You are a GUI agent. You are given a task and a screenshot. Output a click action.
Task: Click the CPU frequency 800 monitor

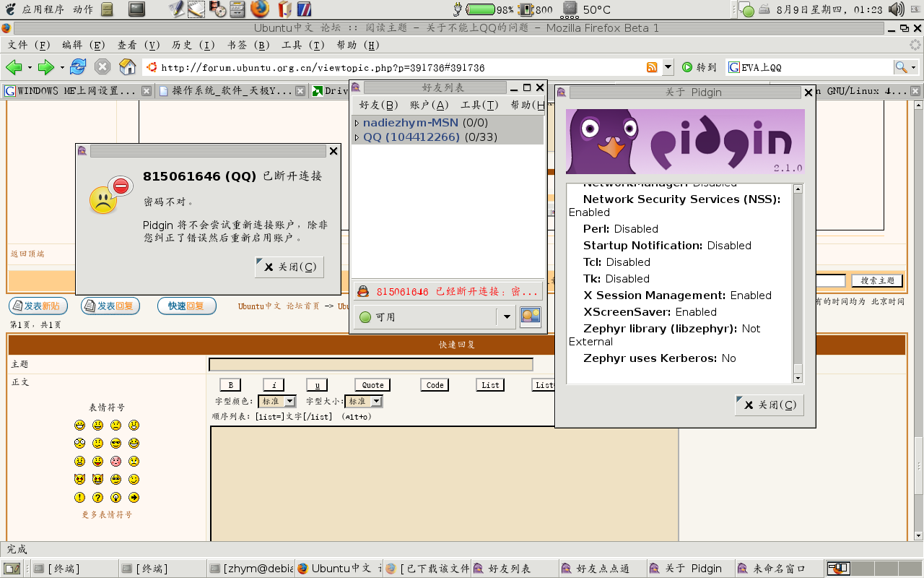pyautogui.click(x=536, y=9)
